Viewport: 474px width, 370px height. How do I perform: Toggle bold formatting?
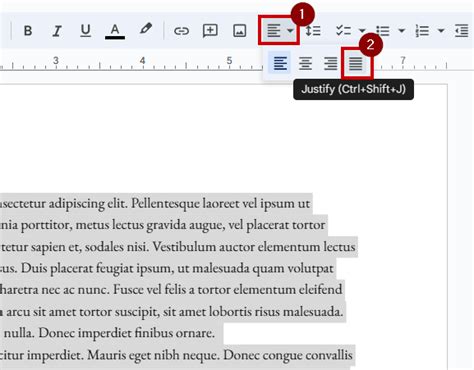point(28,31)
